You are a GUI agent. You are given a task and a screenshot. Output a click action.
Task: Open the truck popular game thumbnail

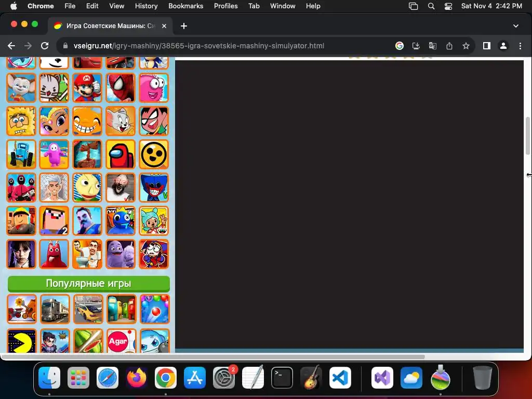pos(55,309)
